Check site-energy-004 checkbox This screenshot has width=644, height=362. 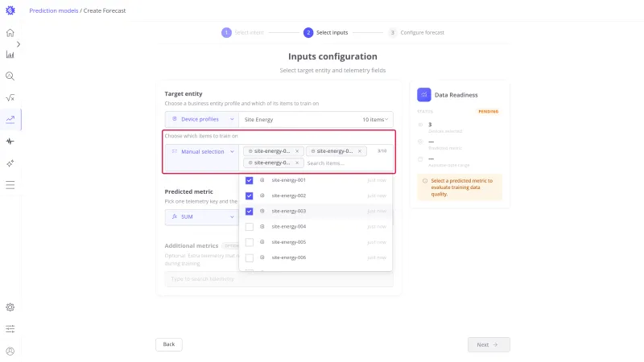tap(250, 227)
